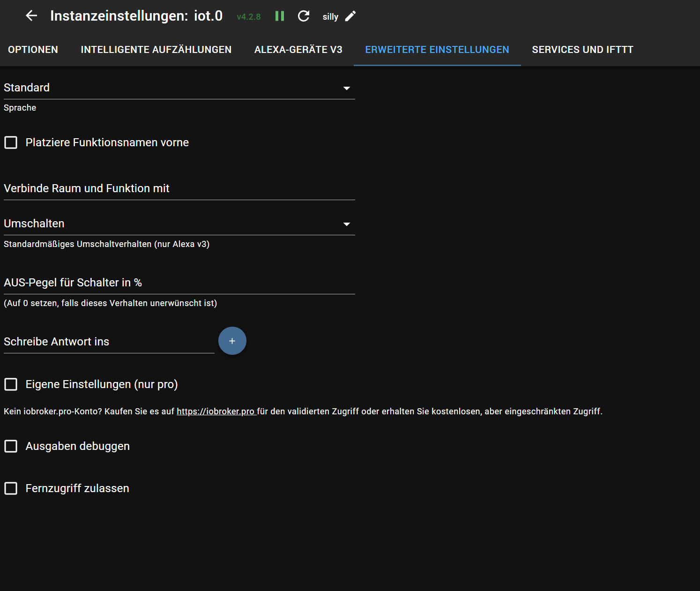
Task: Enable Platziere Funktionsnamen vorne
Action: [11, 142]
